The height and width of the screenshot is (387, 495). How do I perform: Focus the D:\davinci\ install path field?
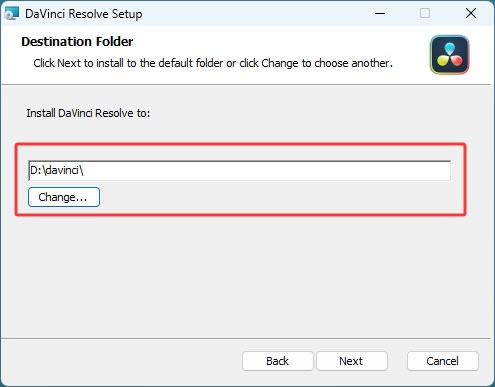point(239,171)
